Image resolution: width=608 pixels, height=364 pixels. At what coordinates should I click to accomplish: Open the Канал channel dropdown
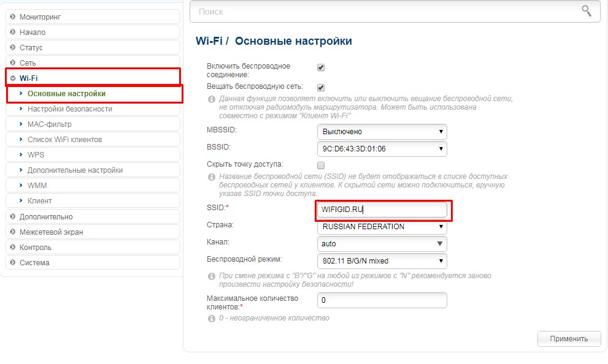[x=382, y=244]
